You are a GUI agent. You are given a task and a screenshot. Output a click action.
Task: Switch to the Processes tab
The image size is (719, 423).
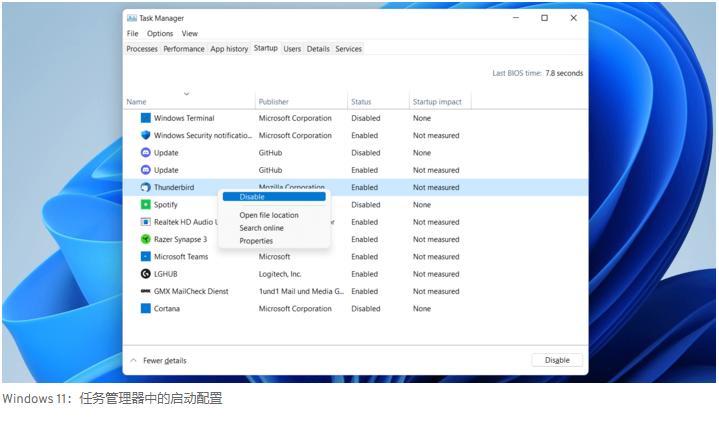(142, 49)
